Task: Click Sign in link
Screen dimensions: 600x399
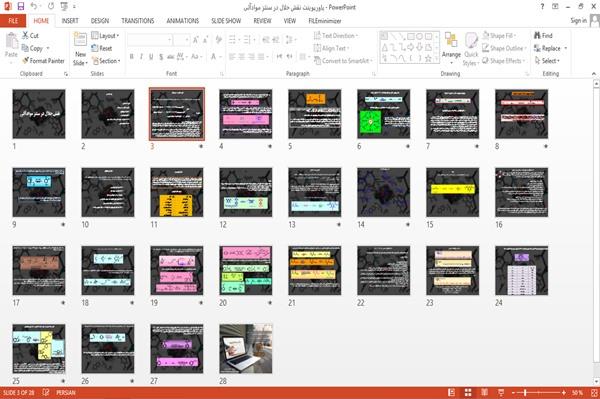Action: 578,21
